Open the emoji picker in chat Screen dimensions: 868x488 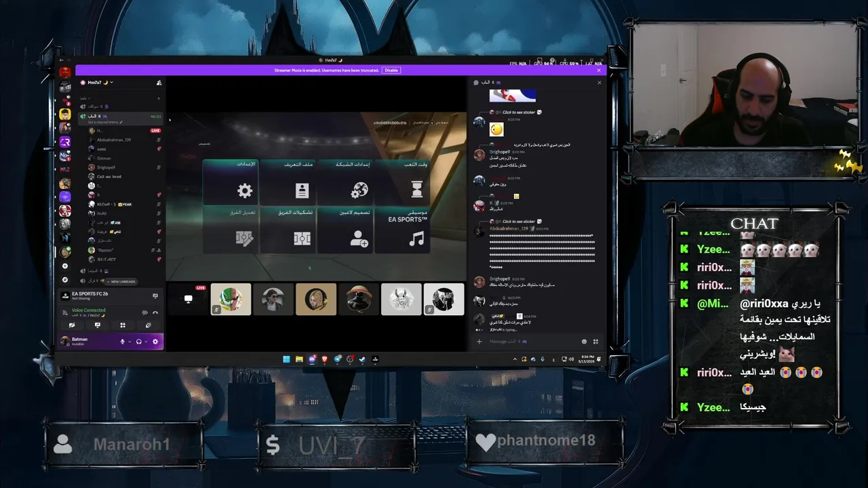(585, 342)
